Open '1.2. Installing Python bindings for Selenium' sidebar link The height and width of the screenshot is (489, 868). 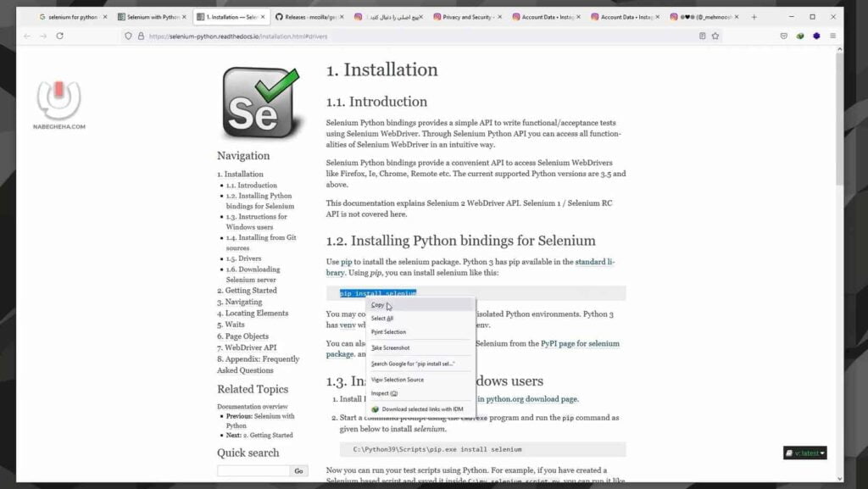[x=260, y=201]
